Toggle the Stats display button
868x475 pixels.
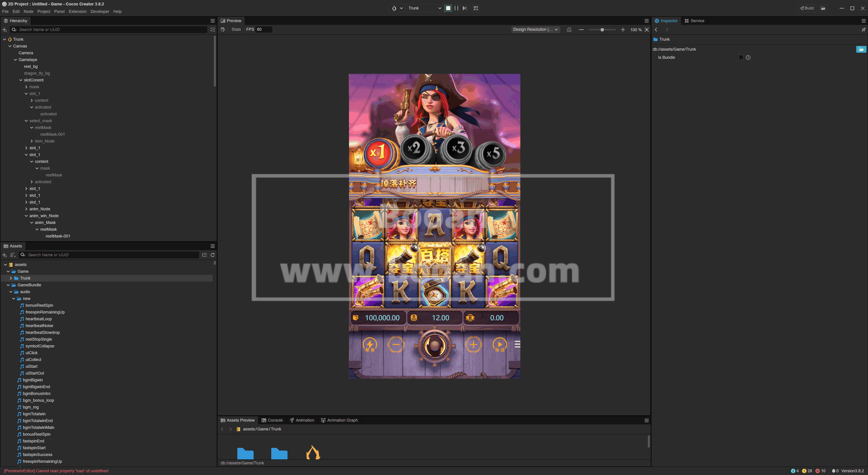pos(236,30)
